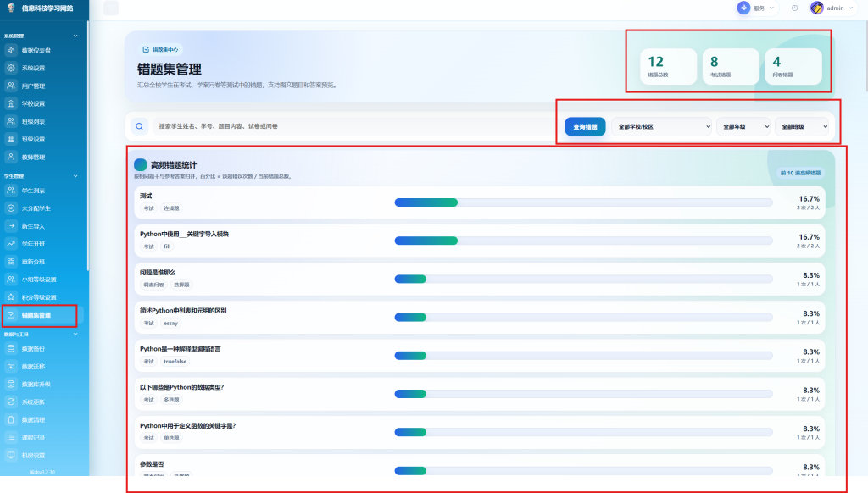Click the question title 测试
The width and height of the screenshot is (868, 493).
[146, 196]
